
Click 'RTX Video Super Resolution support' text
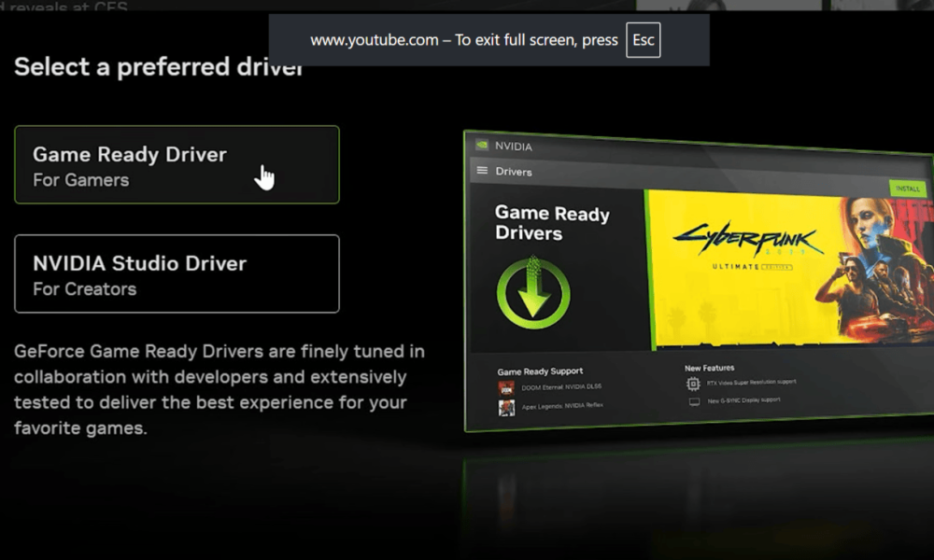tap(751, 382)
